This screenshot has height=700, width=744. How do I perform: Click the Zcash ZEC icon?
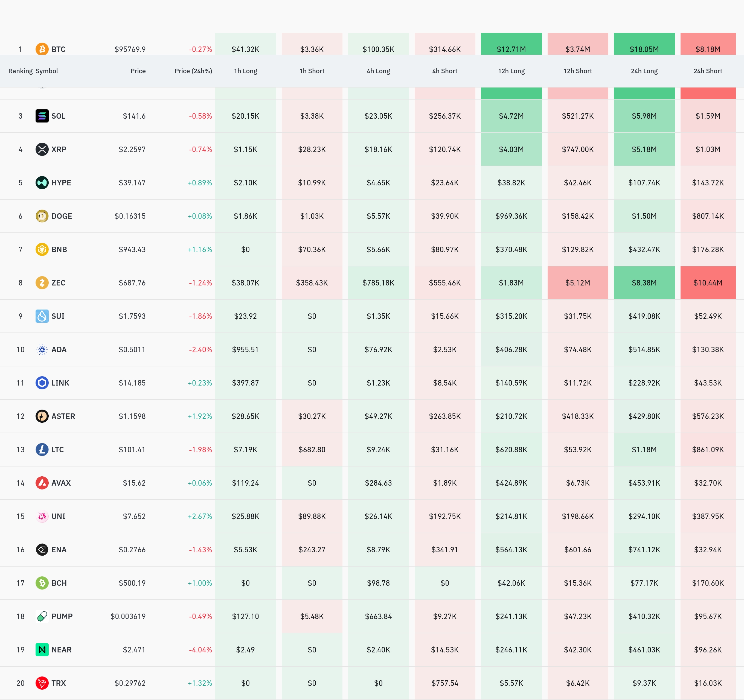[42, 283]
